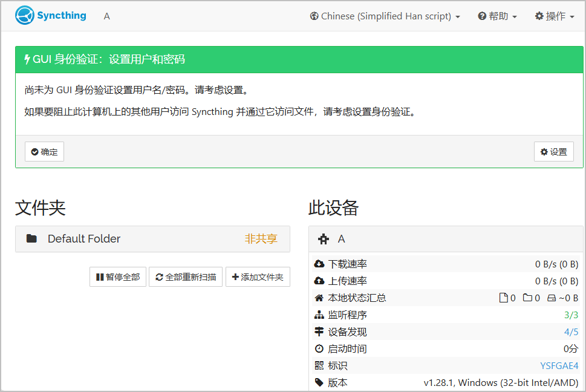Click the 监听程序 label text
The height and width of the screenshot is (392, 586).
(x=347, y=315)
